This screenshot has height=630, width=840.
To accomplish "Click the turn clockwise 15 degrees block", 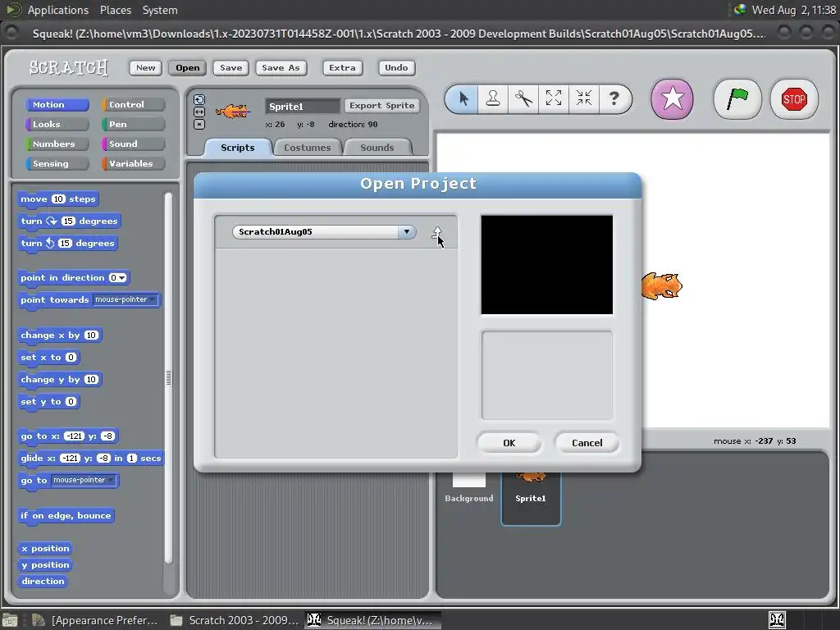I will pyautogui.click(x=70, y=221).
